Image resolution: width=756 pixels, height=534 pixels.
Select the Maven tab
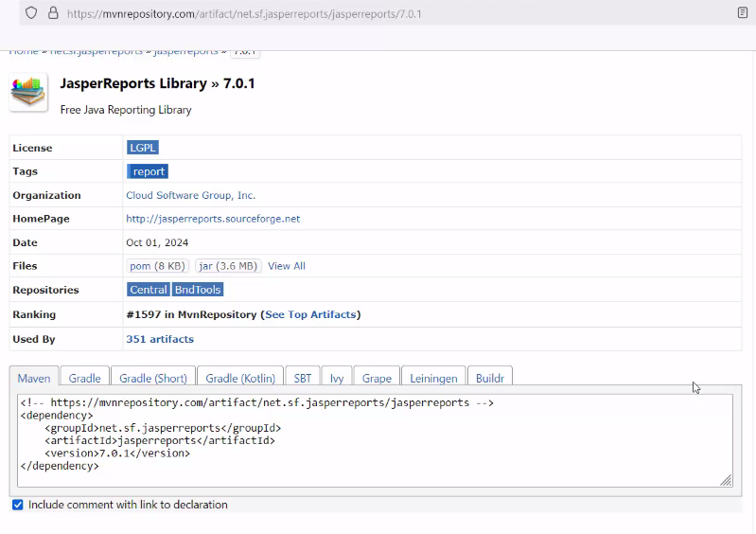tap(34, 378)
